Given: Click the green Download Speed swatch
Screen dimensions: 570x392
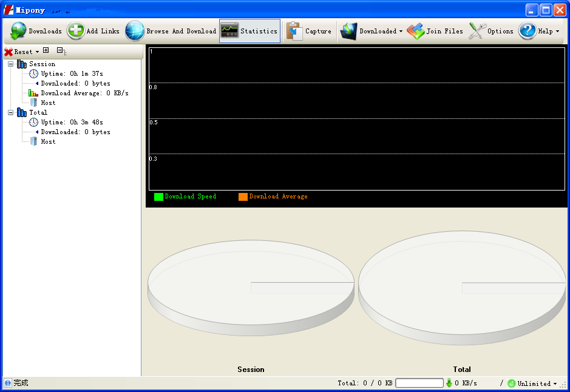Looking at the screenshot, I should [x=158, y=197].
